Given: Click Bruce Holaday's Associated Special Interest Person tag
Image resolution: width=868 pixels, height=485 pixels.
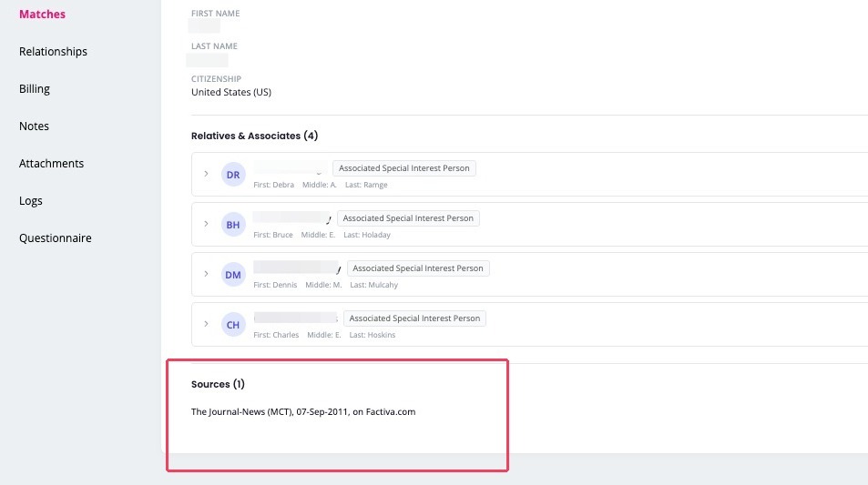Looking at the screenshot, I should point(408,218).
